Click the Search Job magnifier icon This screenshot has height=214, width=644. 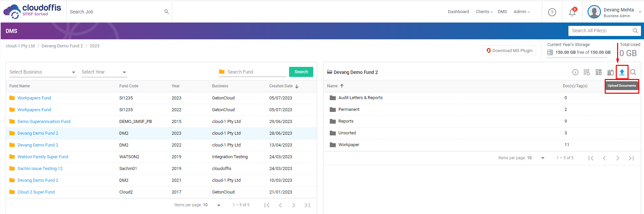(166, 12)
